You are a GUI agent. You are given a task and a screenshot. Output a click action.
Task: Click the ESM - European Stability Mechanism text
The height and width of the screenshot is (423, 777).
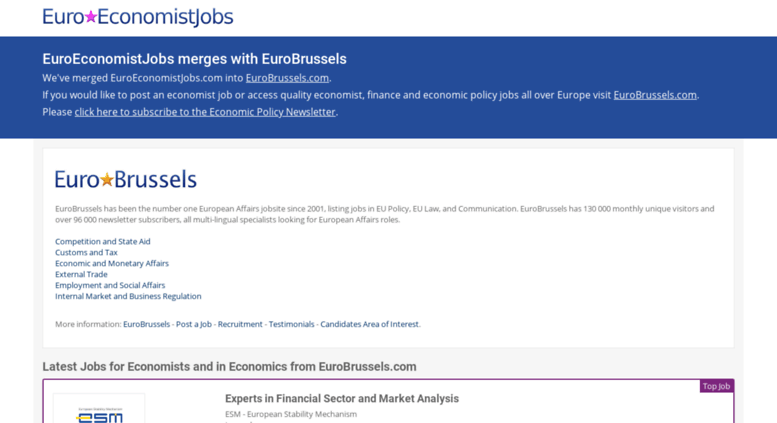291,414
